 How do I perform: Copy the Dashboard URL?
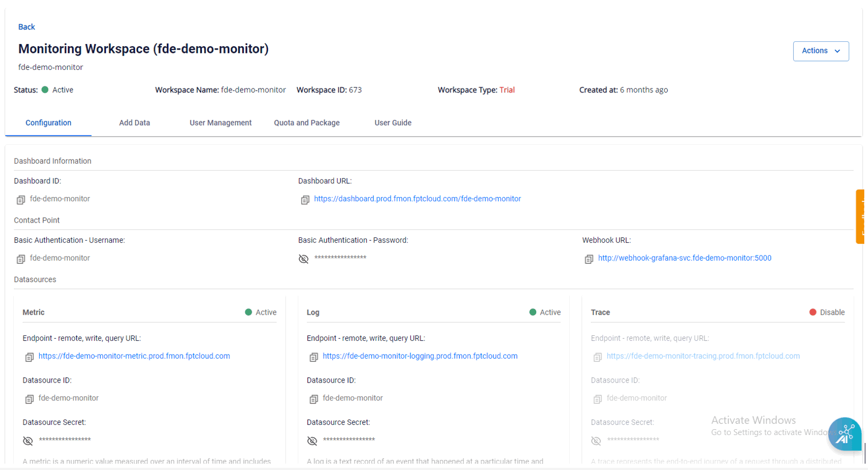(x=305, y=200)
